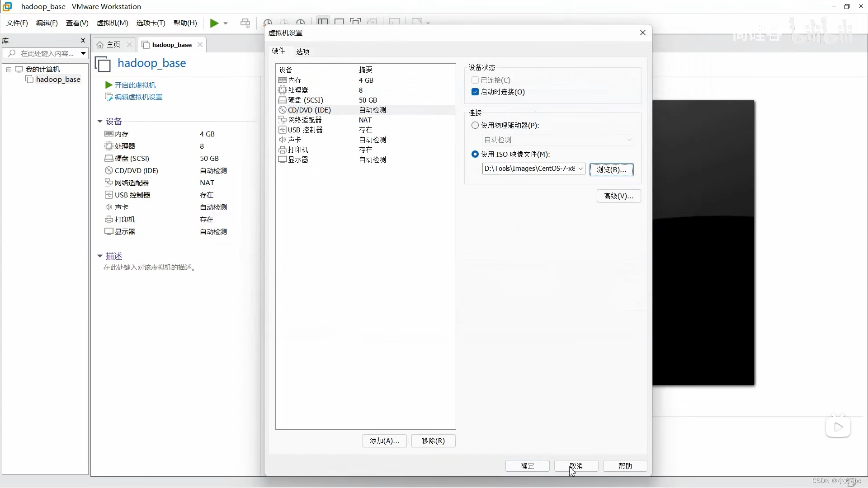The height and width of the screenshot is (488, 868).
Task: Click the magnifier icon in library search
Action: point(12,53)
